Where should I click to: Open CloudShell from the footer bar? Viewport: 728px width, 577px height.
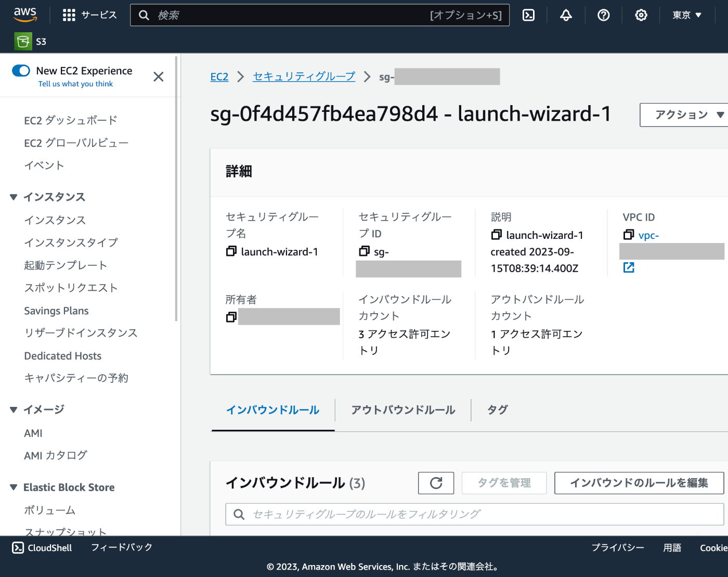click(x=42, y=547)
